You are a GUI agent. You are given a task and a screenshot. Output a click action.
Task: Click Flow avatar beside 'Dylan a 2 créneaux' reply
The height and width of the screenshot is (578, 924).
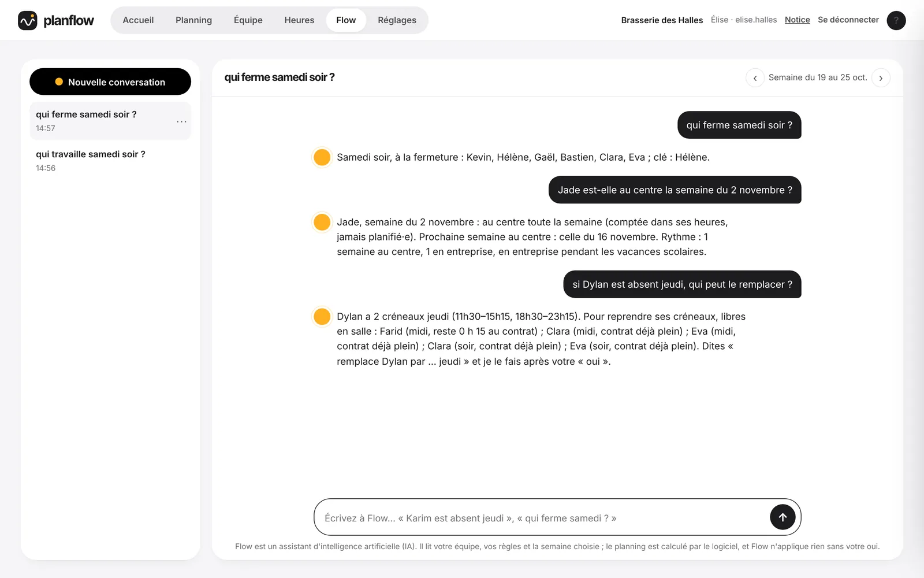tap(322, 316)
